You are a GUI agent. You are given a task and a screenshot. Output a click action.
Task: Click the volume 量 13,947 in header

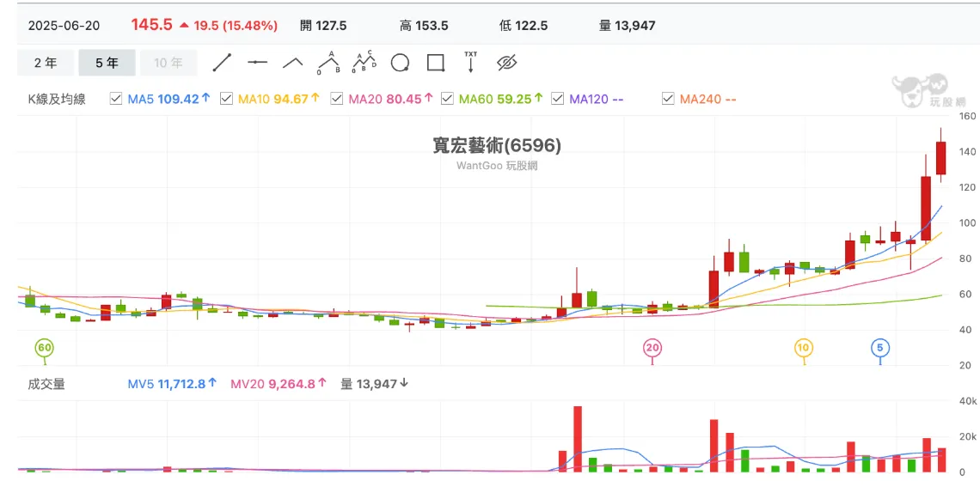point(628,26)
